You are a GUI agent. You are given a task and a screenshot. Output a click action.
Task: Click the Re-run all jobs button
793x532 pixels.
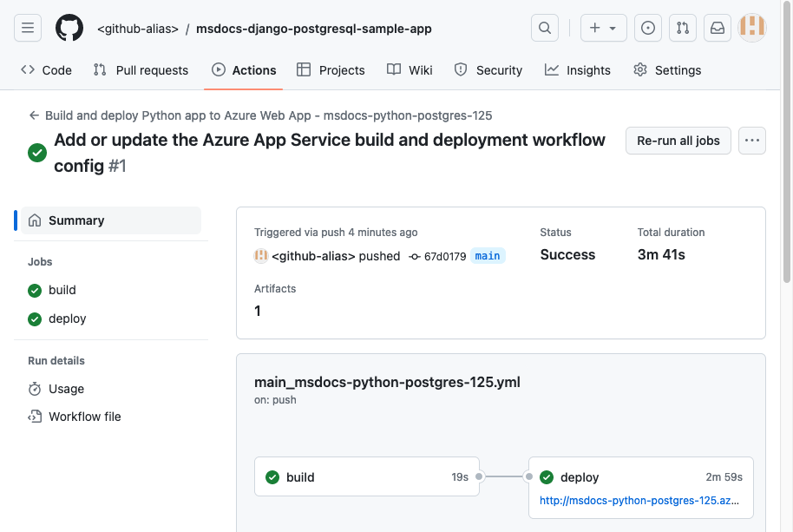678,141
